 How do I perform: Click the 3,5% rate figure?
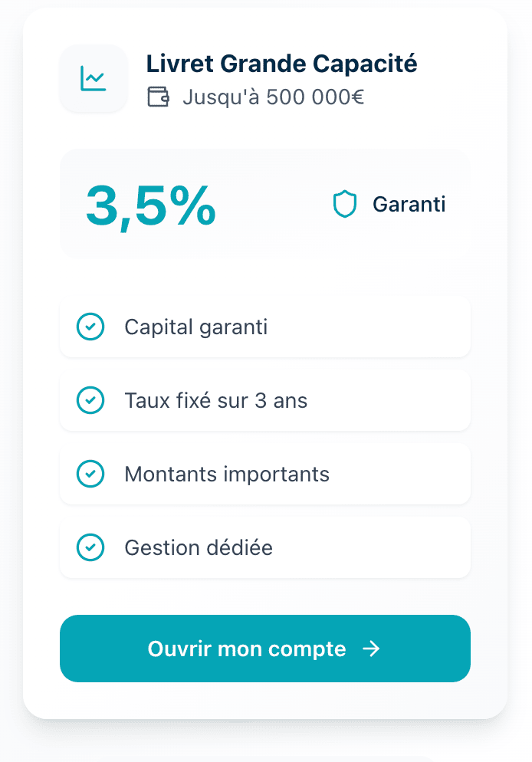[151, 205]
